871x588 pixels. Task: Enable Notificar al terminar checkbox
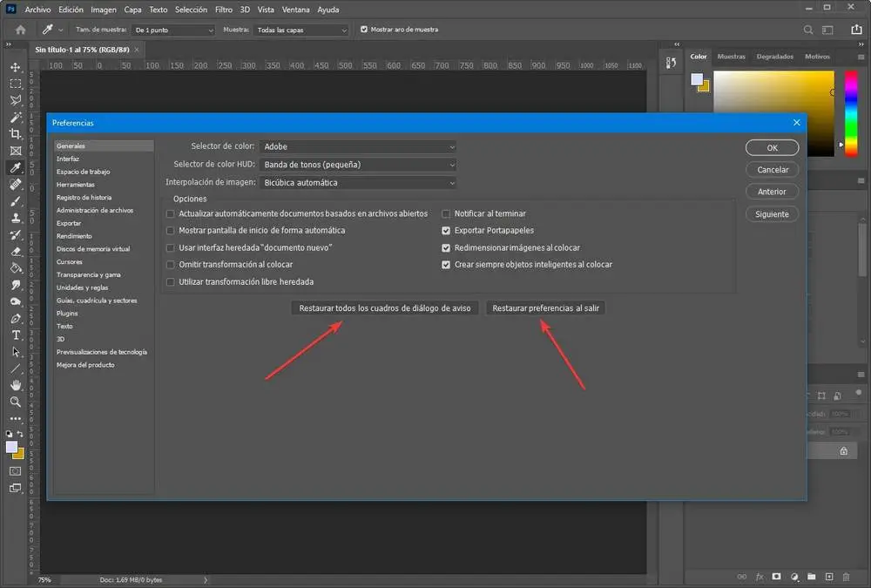coord(447,213)
